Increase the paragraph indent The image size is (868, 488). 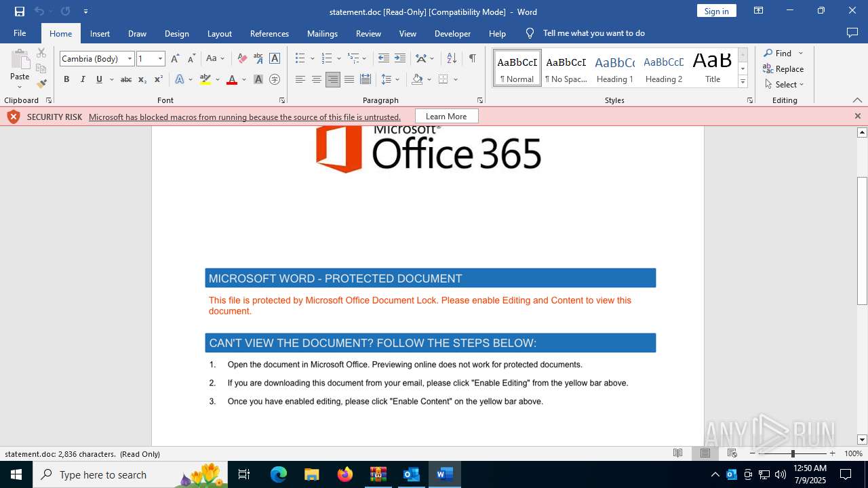[x=400, y=58]
